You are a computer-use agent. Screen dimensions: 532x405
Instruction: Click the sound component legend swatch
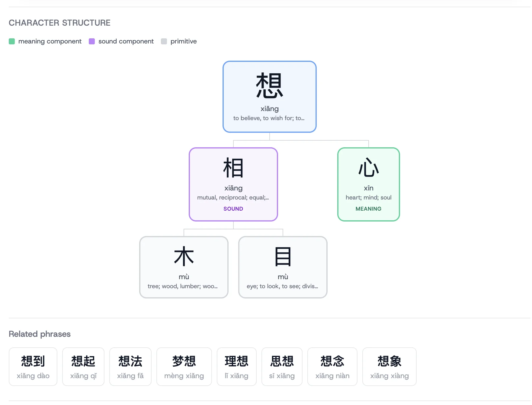point(92,41)
